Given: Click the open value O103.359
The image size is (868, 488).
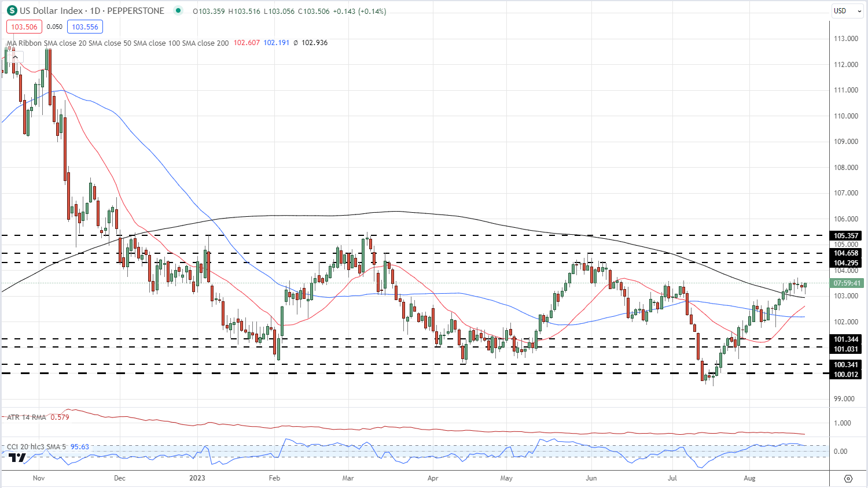Looking at the screenshot, I should point(209,11).
